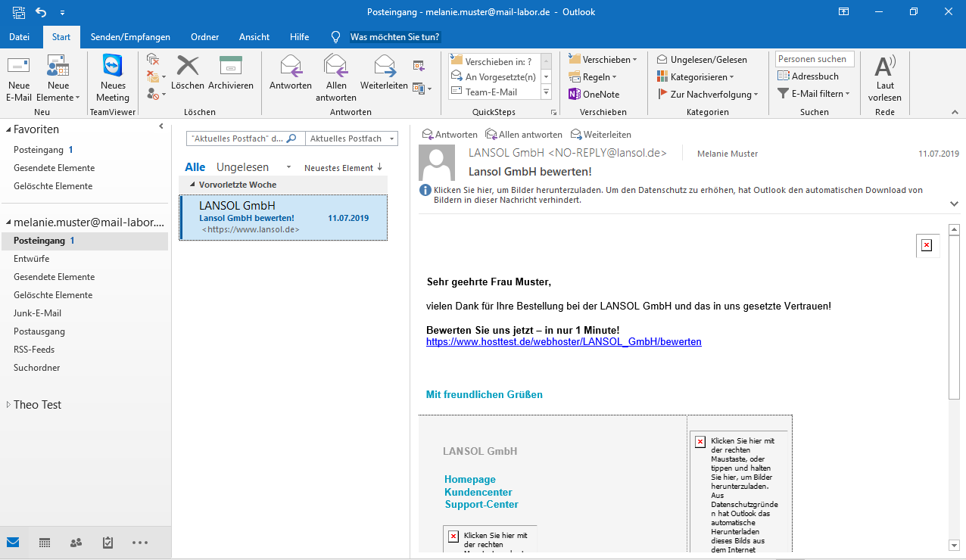
Task: Open the clean up conversation dropdown
Action: 156,76
